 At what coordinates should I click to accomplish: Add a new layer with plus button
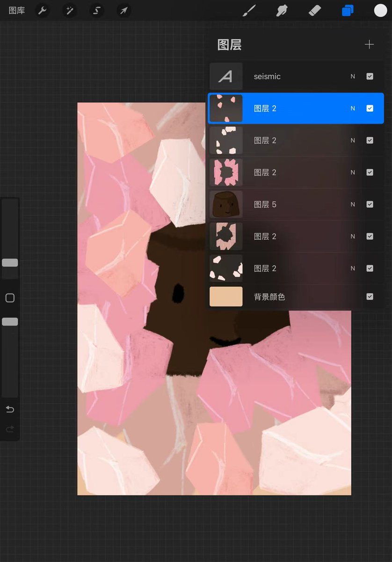pyautogui.click(x=370, y=44)
